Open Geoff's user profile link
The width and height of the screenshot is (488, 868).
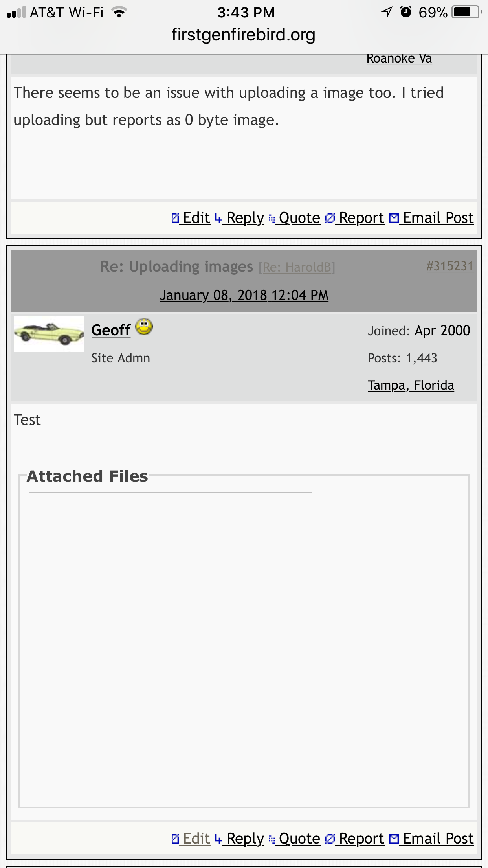(x=111, y=330)
